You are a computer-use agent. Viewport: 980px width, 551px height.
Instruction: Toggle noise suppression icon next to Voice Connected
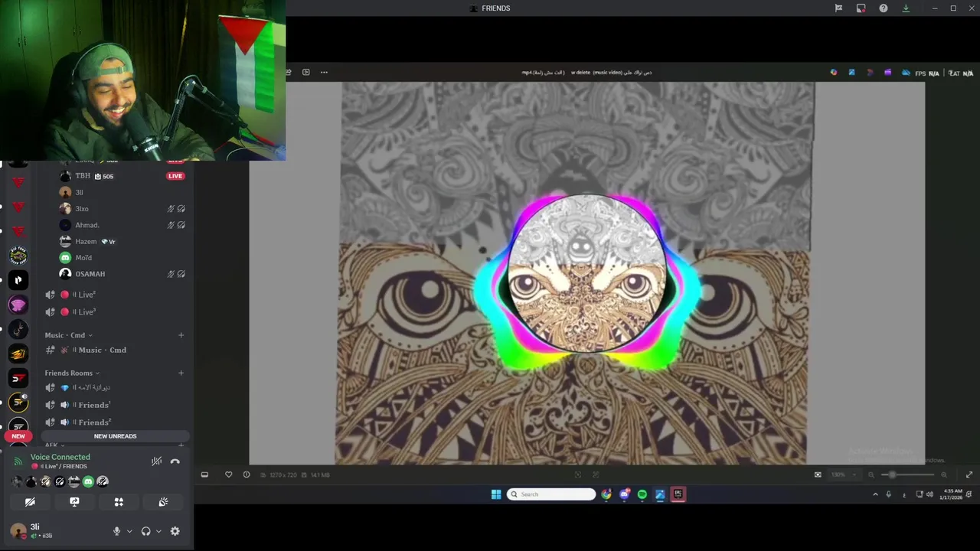156,461
